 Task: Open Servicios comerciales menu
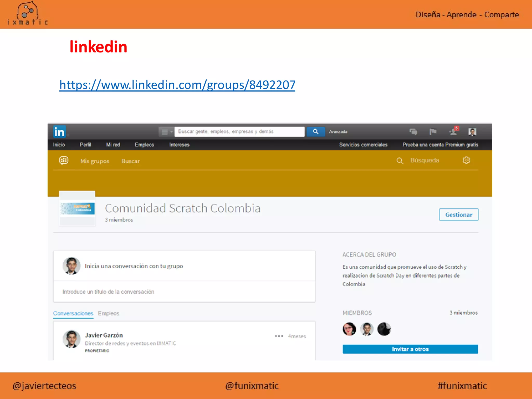363,145
